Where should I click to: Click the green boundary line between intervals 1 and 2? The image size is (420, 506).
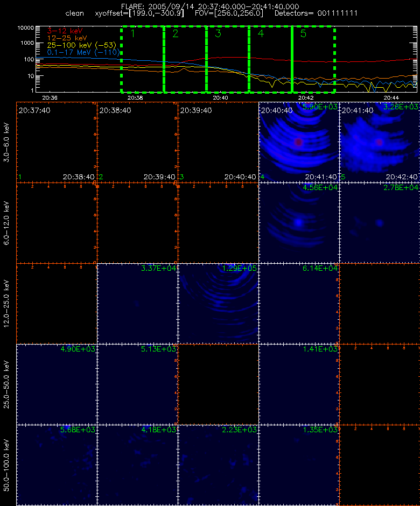pyautogui.click(x=164, y=59)
